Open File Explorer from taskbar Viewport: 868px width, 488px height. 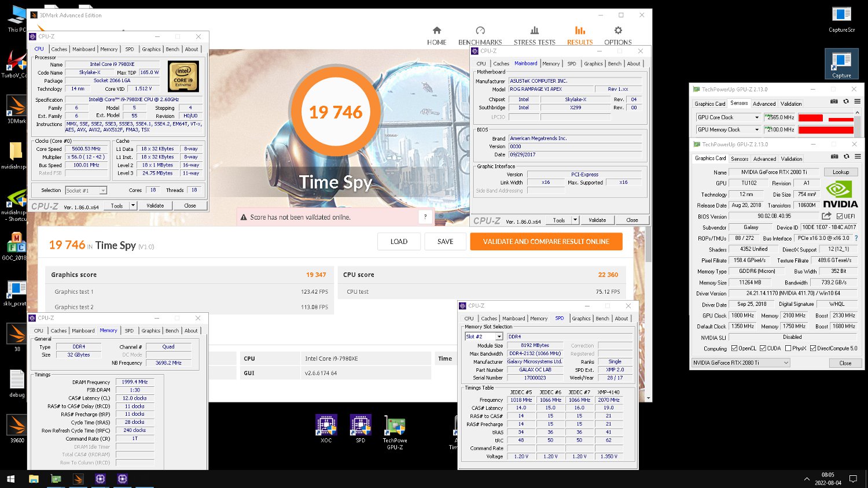34,479
